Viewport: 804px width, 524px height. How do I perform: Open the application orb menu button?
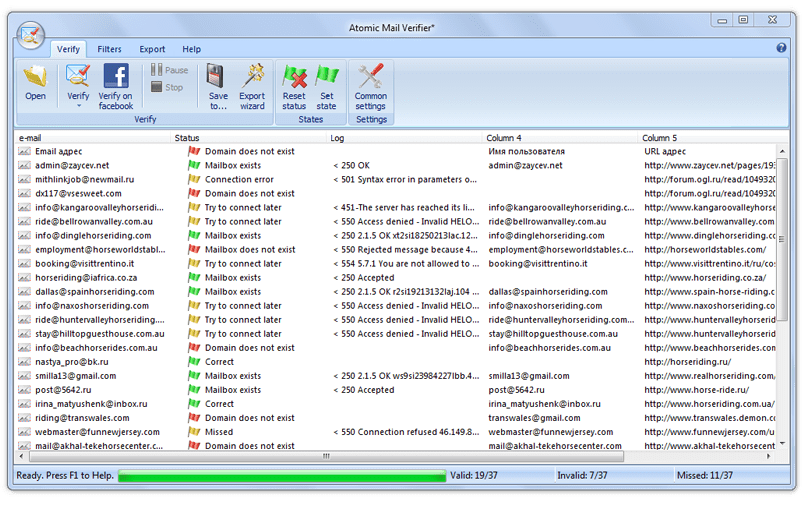point(30,36)
